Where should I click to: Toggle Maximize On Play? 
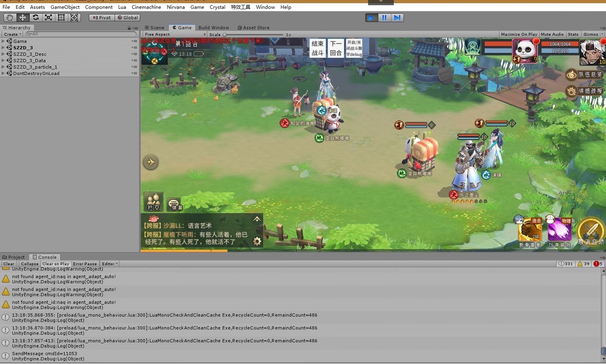(x=519, y=35)
